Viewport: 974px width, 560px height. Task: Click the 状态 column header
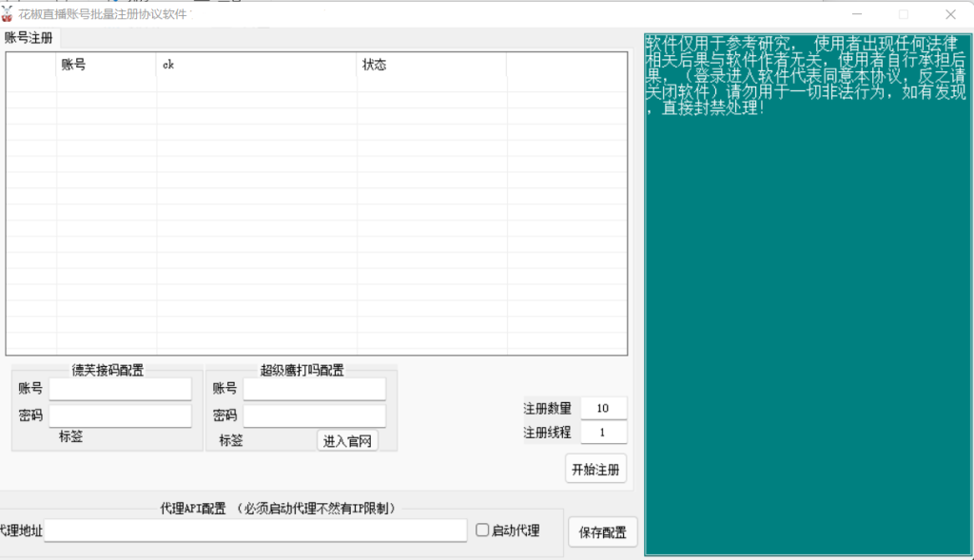(x=431, y=65)
